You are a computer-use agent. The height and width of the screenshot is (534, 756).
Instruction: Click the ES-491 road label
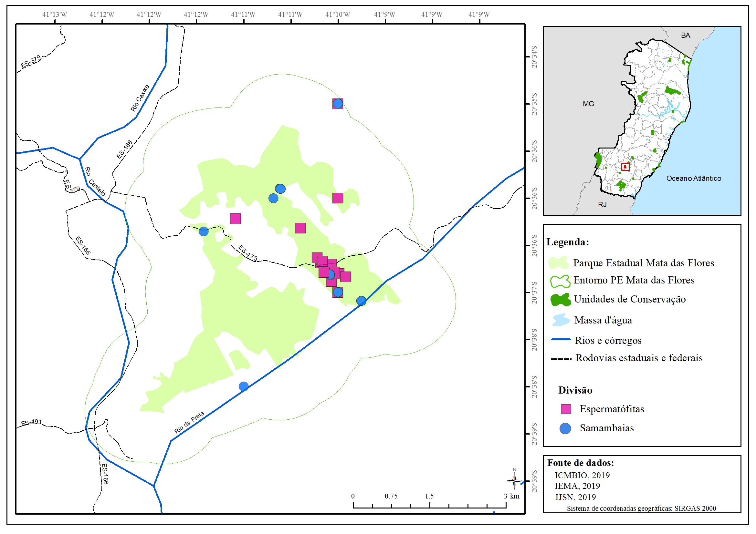coord(31,422)
